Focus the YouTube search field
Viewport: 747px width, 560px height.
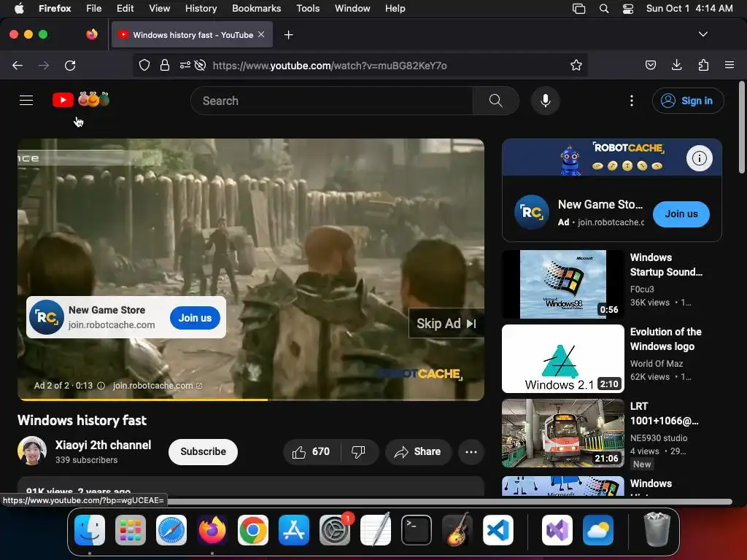point(332,101)
